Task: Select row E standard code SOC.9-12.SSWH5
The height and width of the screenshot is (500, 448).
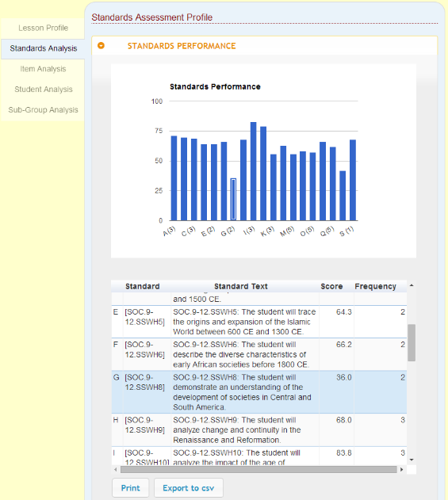Action: (144, 317)
